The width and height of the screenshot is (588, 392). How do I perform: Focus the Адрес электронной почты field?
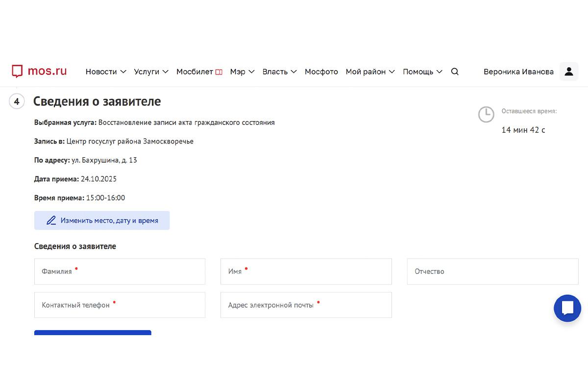pyautogui.click(x=306, y=305)
